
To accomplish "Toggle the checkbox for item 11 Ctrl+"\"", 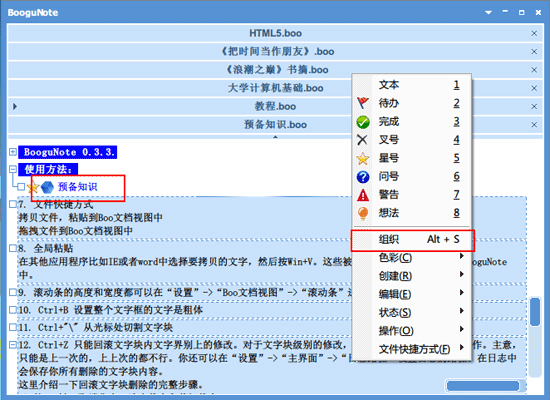I will 13,327.
